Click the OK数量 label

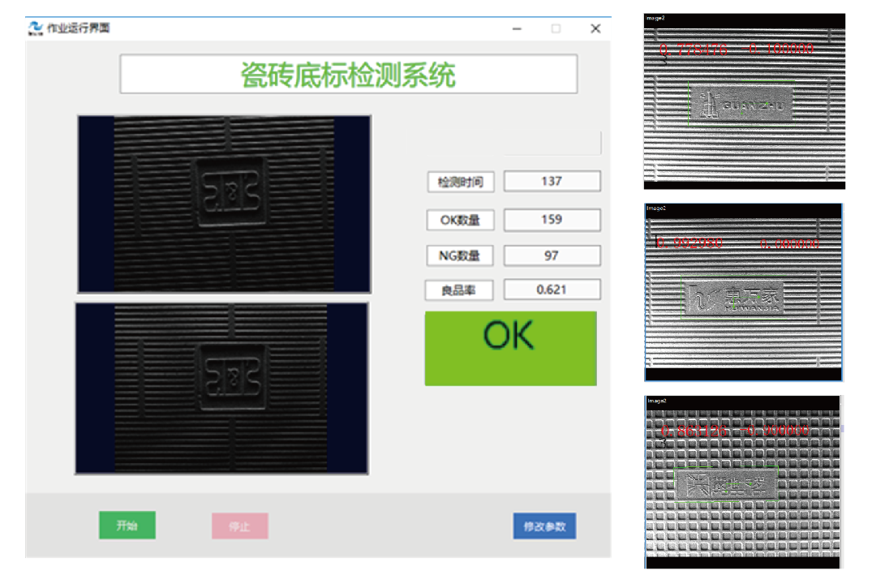460,220
